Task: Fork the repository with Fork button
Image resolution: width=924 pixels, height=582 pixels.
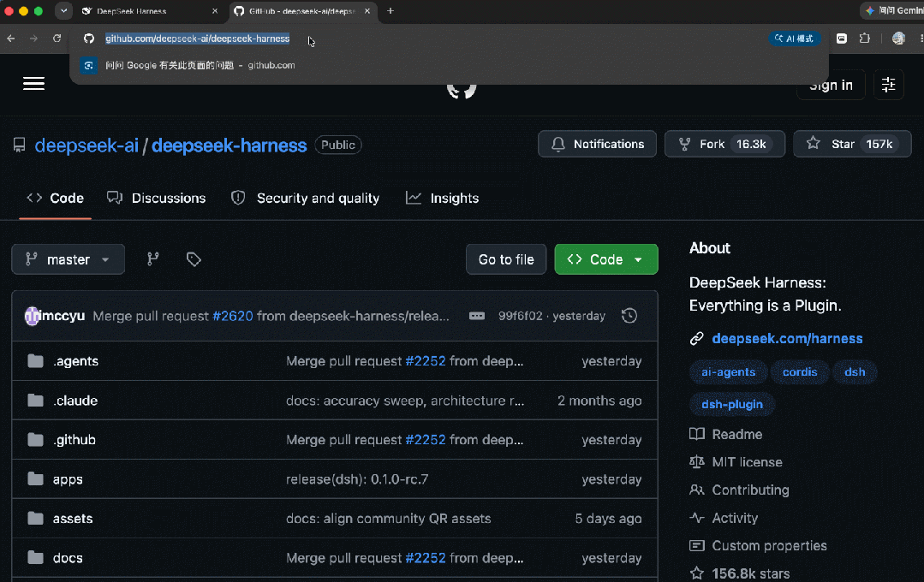Action: point(724,144)
